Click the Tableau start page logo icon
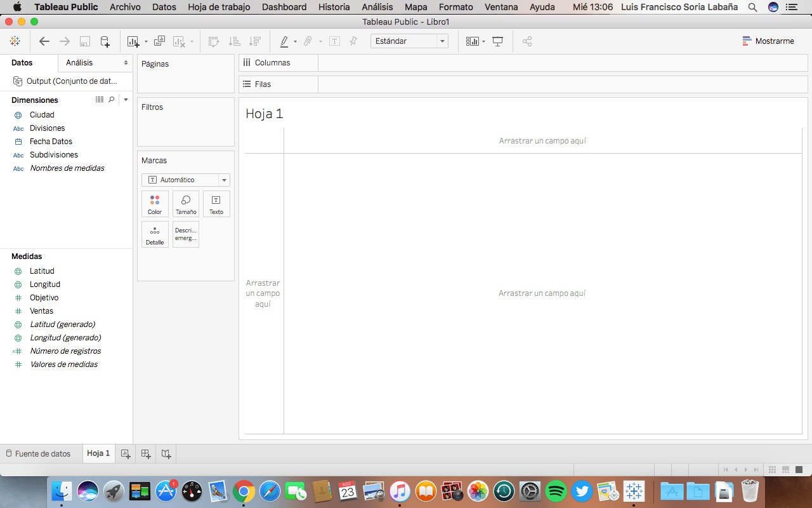Screen dimensions: 812x508 point(15,41)
